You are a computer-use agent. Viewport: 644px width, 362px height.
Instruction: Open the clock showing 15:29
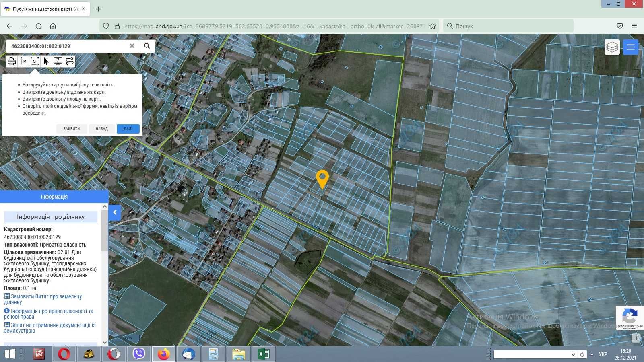tap(625, 354)
